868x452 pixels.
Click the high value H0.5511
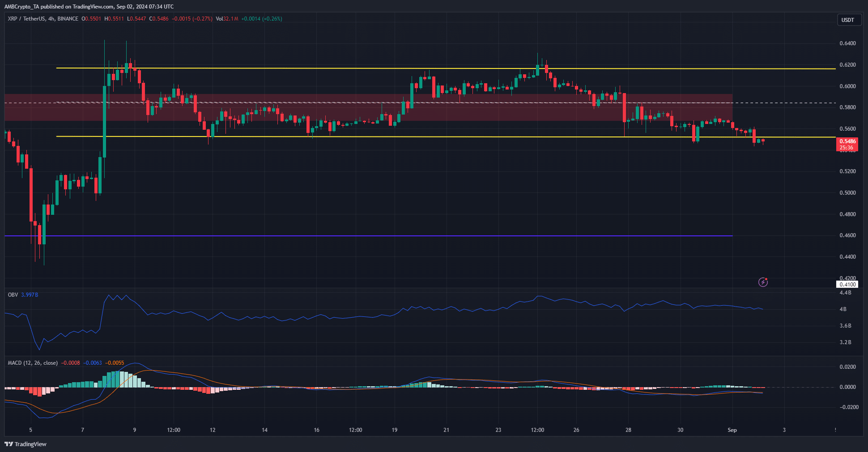114,19
